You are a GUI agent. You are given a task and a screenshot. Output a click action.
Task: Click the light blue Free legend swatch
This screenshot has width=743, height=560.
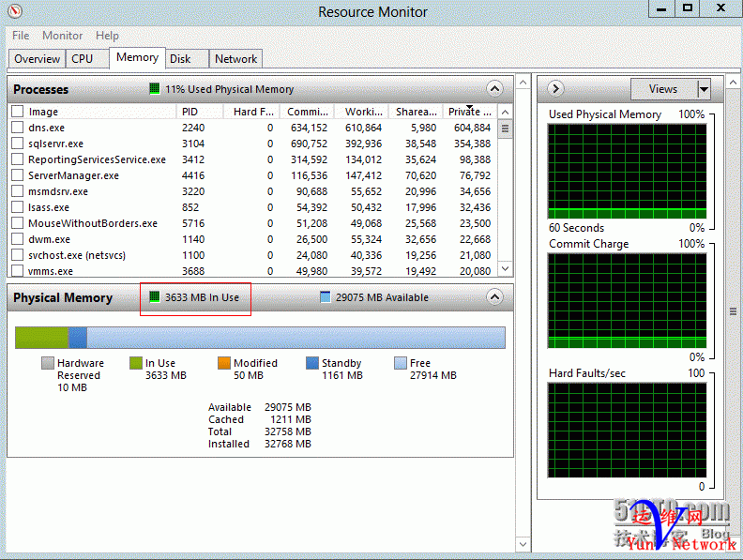[x=401, y=363]
